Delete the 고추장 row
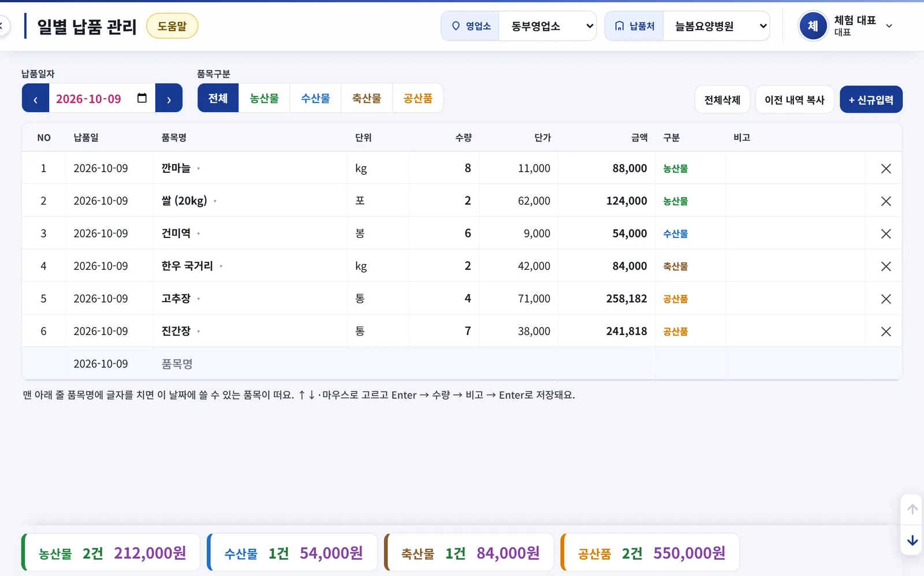924x576 pixels. (885, 299)
